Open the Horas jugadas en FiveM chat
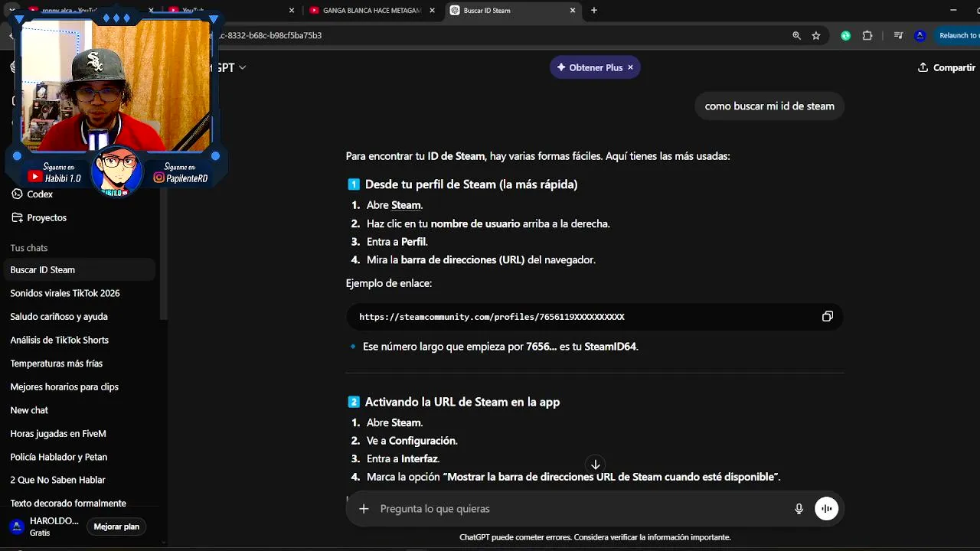 (x=80, y=434)
